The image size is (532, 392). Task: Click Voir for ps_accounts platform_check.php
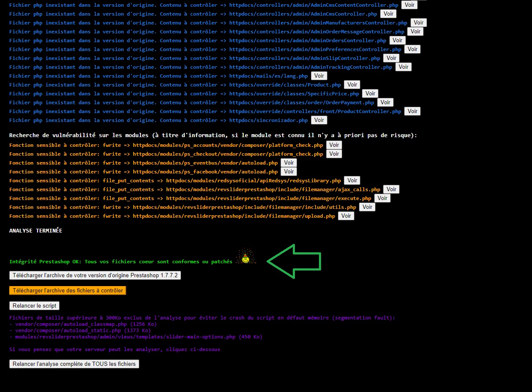(334, 145)
